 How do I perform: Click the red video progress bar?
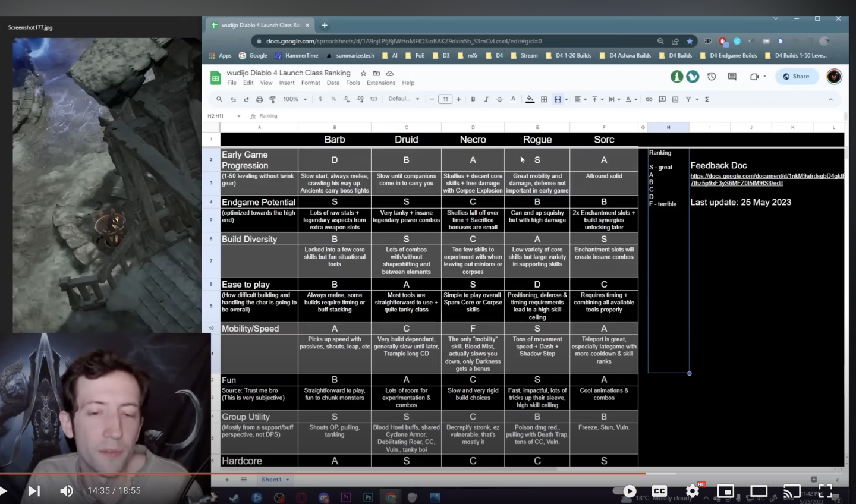tap(323, 474)
